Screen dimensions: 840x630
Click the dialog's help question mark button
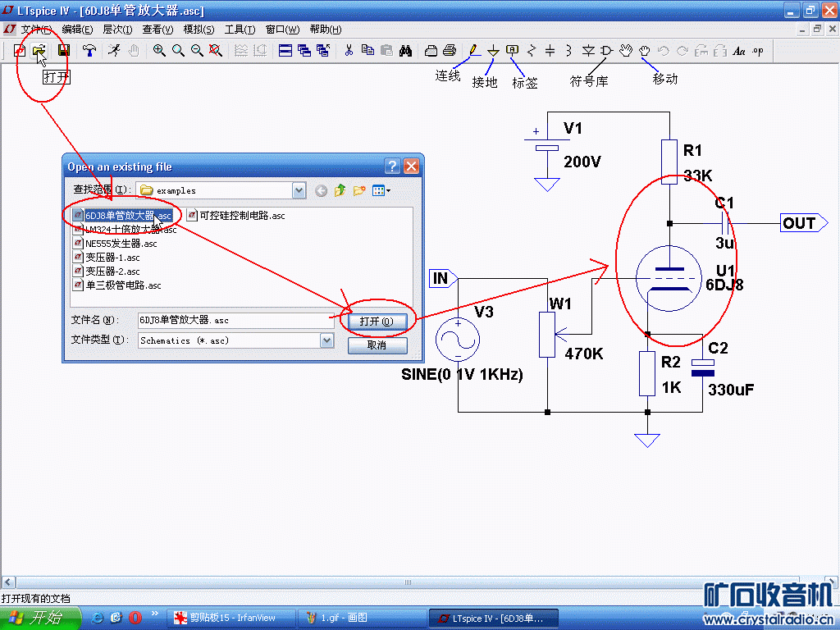click(393, 166)
